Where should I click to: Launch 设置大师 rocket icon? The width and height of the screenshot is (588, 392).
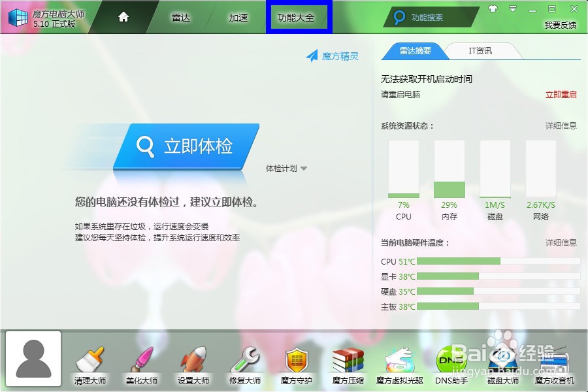pyautogui.click(x=193, y=359)
